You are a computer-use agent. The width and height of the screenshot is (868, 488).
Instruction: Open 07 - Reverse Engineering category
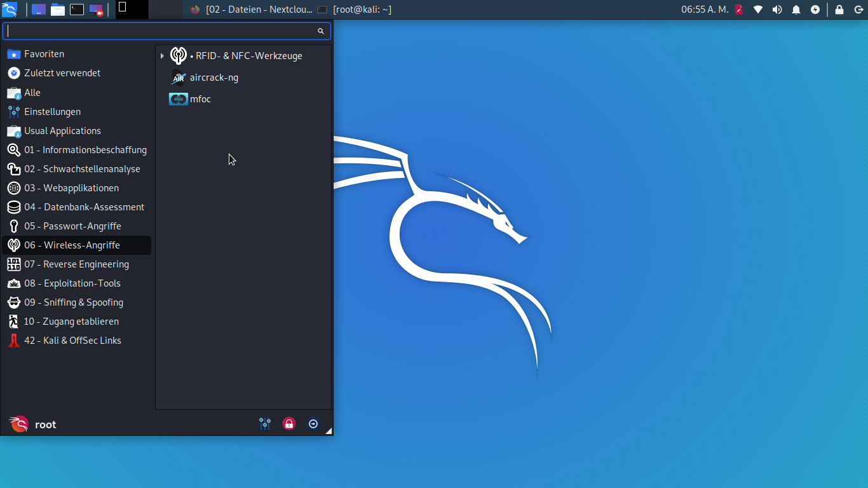(77, 264)
